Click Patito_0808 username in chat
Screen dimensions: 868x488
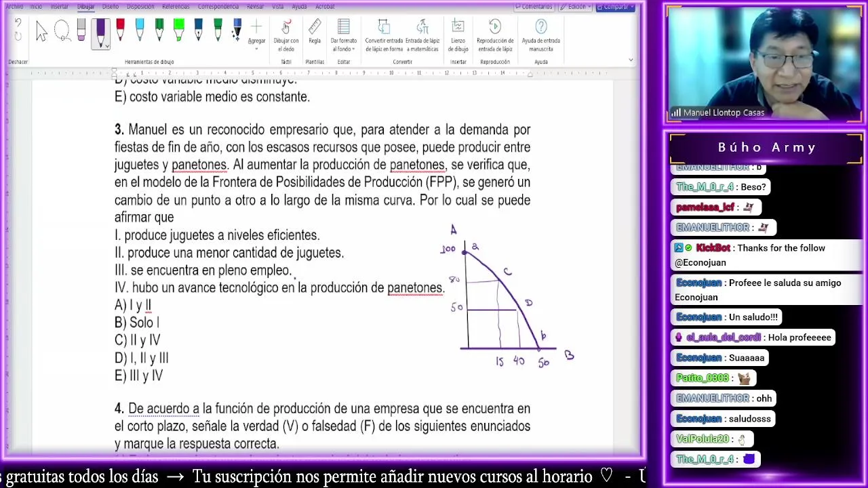tap(702, 378)
